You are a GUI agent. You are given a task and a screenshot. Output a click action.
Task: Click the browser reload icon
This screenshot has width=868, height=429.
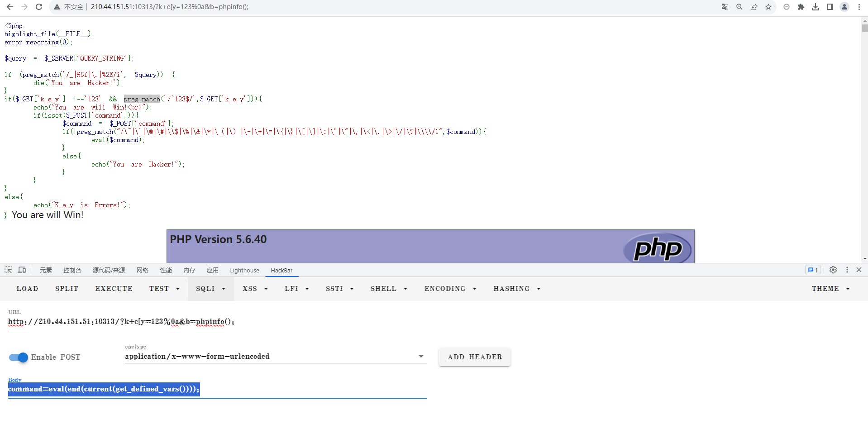click(39, 7)
